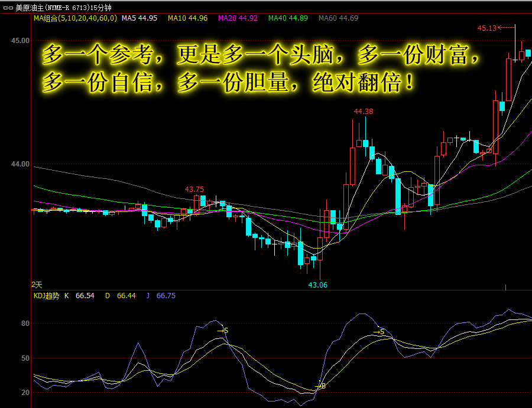The height and width of the screenshot is (408, 532).
Task: Click the J 66.75 value
Action: (161, 296)
